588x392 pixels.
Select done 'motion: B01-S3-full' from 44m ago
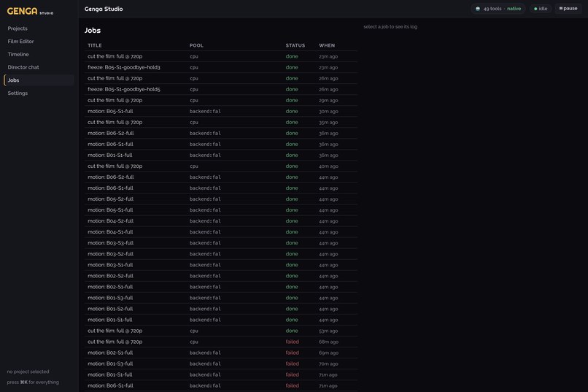221,298
